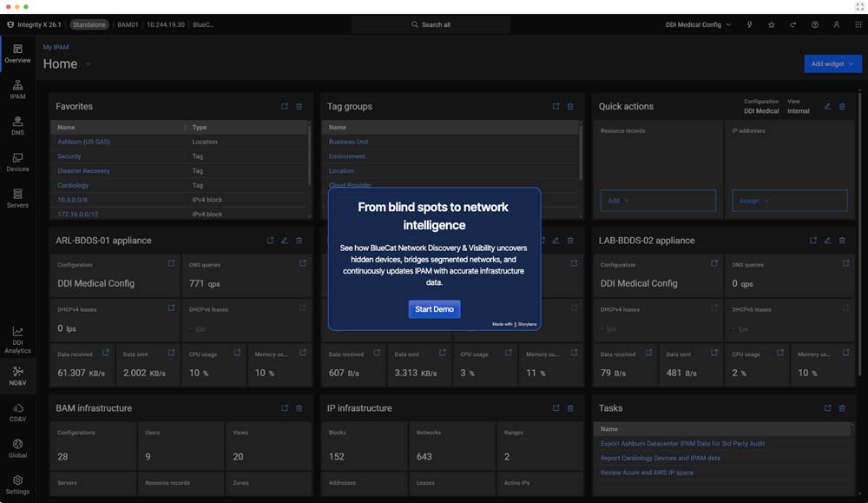Open the Business Unit tag group
Image resolution: width=868 pixels, height=503 pixels.
pyautogui.click(x=348, y=142)
